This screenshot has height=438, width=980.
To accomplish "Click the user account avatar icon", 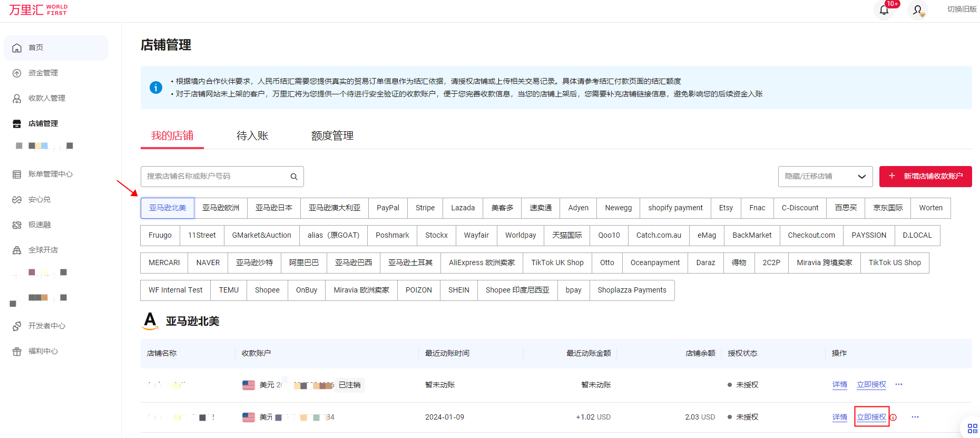I will [917, 10].
